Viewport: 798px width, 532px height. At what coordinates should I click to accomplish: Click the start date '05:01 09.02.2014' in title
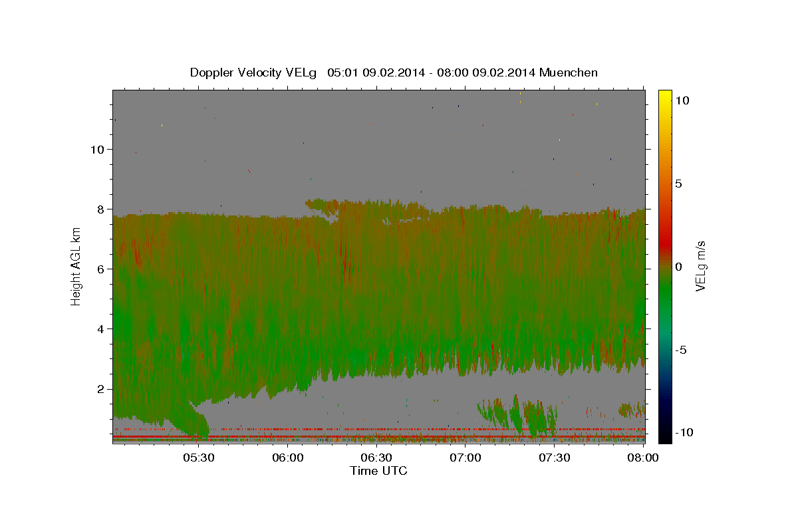(x=375, y=72)
